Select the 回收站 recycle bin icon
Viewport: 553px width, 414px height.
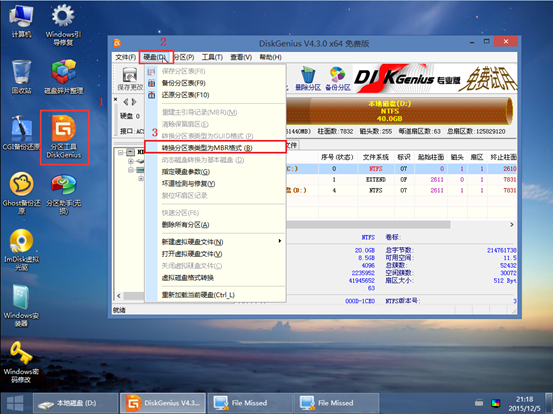coord(21,77)
